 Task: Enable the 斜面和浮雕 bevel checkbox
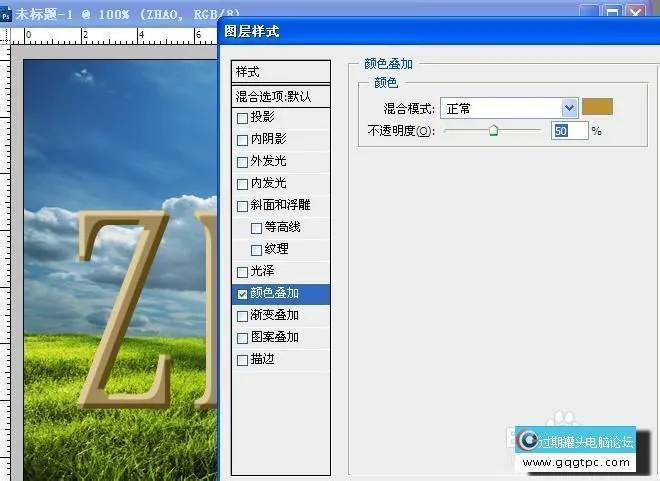tap(242, 206)
